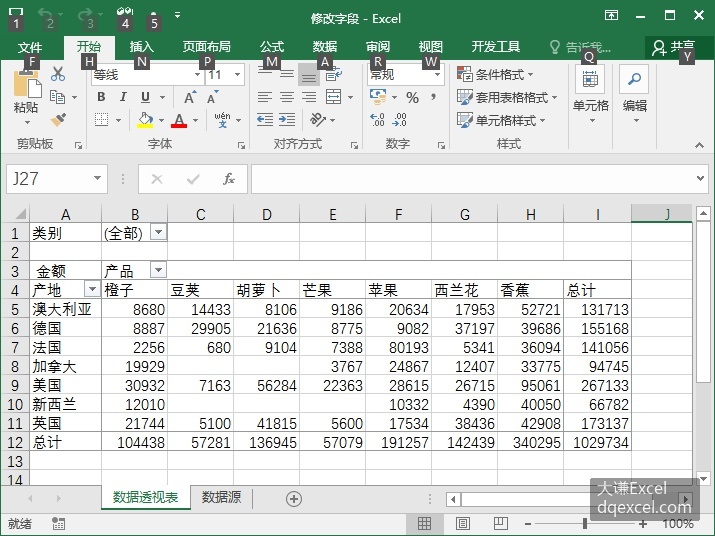
Task: Open 产地 row field filter dropdown
Action: click(x=92, y=289)
